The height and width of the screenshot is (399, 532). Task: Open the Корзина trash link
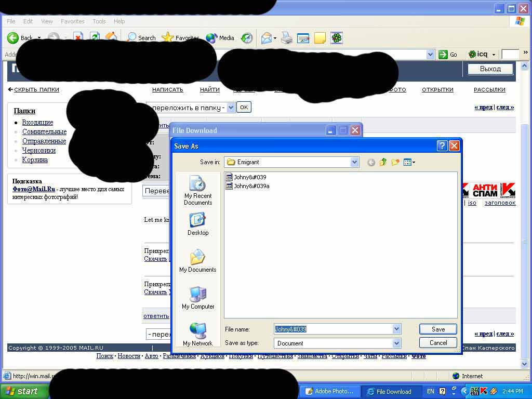pos(35,159)
